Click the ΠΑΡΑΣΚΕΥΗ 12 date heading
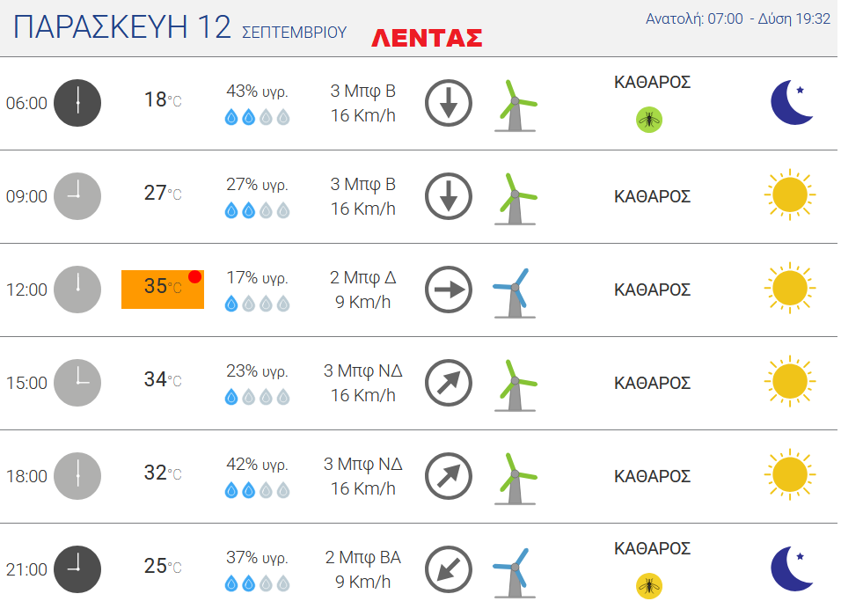841x616 pixels. tap(121, 26)
